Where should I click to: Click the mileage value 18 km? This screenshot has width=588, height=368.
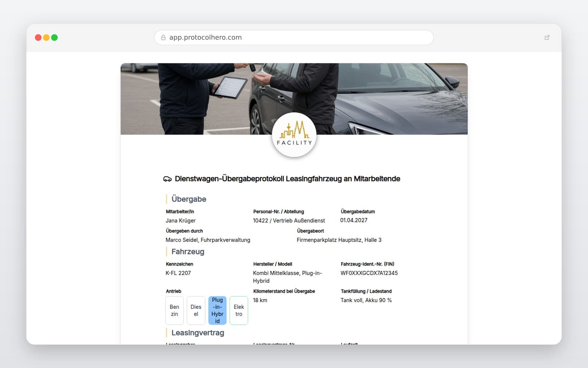pos(260,300)
